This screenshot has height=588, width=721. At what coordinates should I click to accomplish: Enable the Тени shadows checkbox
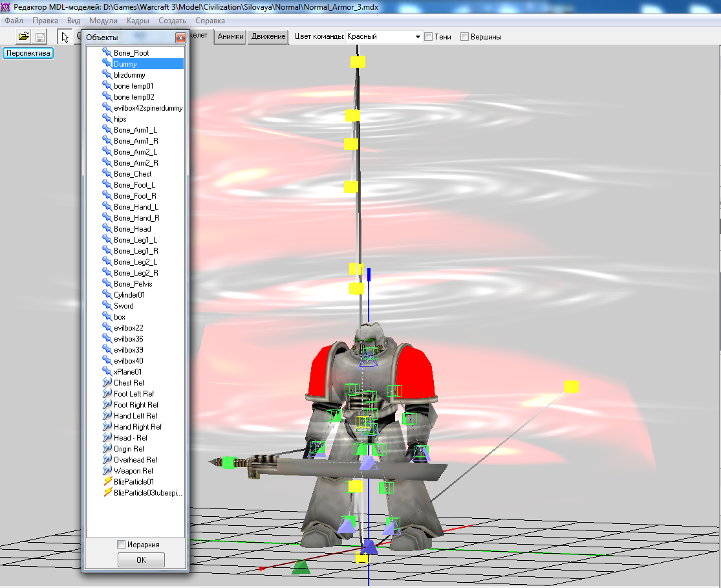pyautogui.click(x=429, y=37)
